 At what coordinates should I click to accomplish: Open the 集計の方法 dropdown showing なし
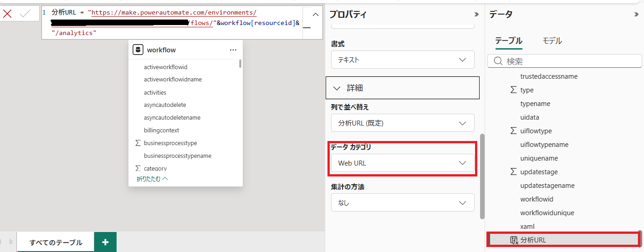point(403,202)
